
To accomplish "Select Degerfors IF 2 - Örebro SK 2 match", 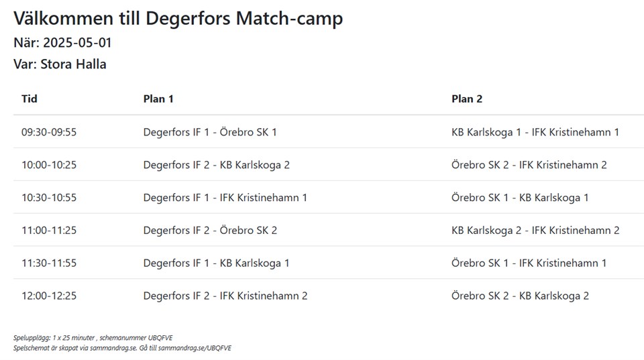I will point(210,231).
